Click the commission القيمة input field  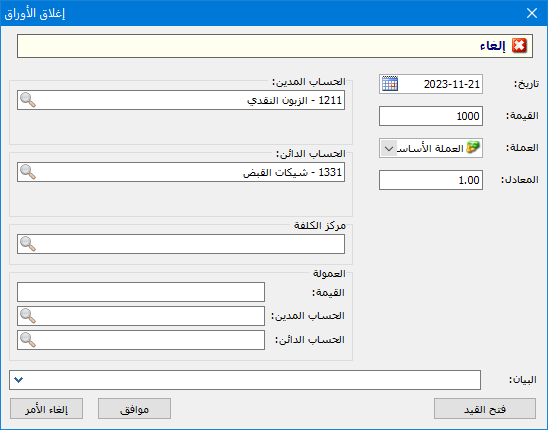coord(141,292)
